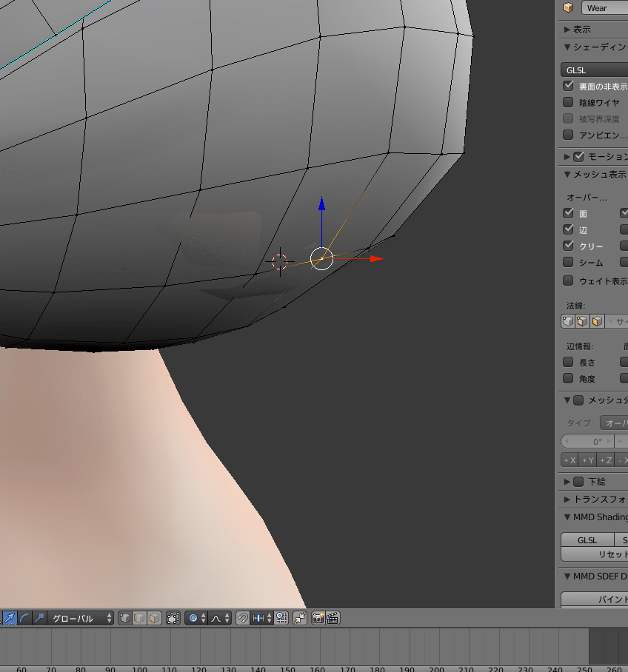Click the snap target grid icon
This screenshot has width=628, height=672.
tap(281, 618)
